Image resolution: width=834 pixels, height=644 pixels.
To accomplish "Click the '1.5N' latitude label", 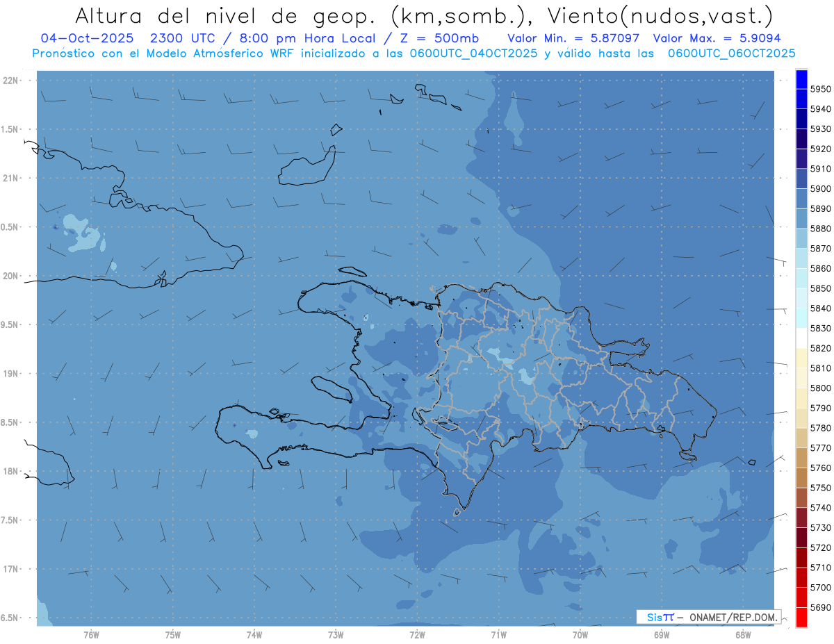I will [9, 129].
